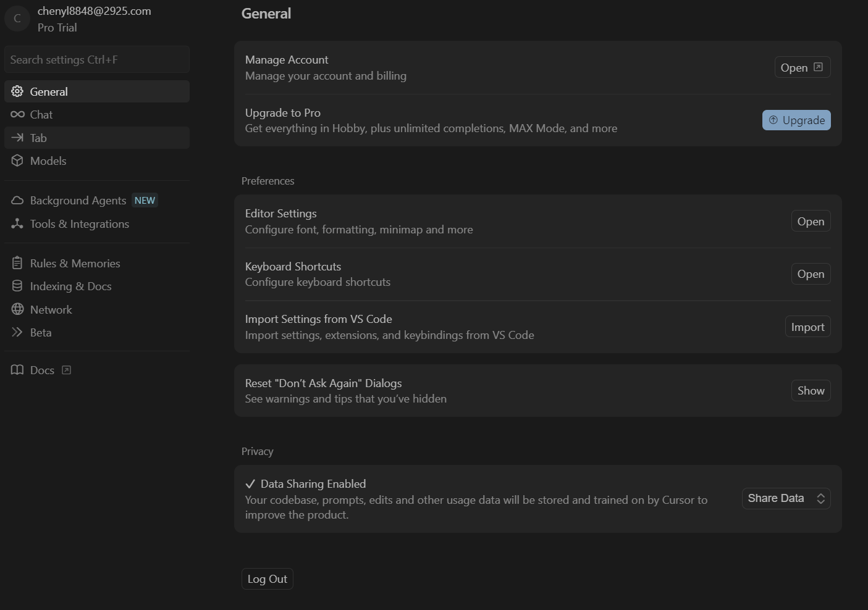Click the Share Data up-down chevron
Screen dimensions: 868x610
(x=820, y=498)
